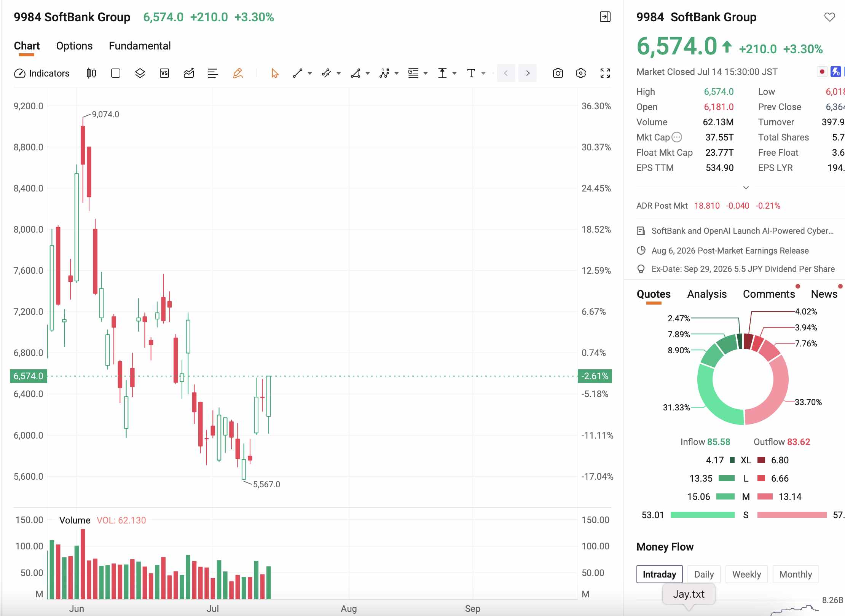
Task: Select Daily money flow period
Action: pyautogui.click(x=704, y=574)
